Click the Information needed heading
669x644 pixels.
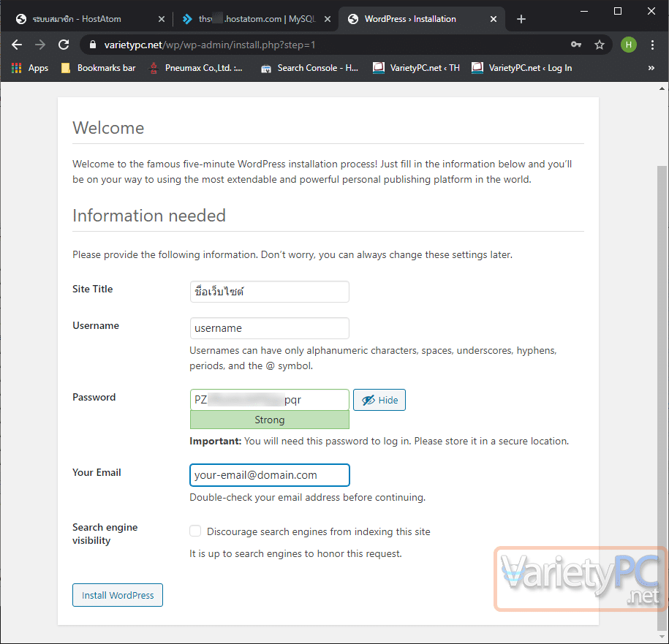[149, 216]
